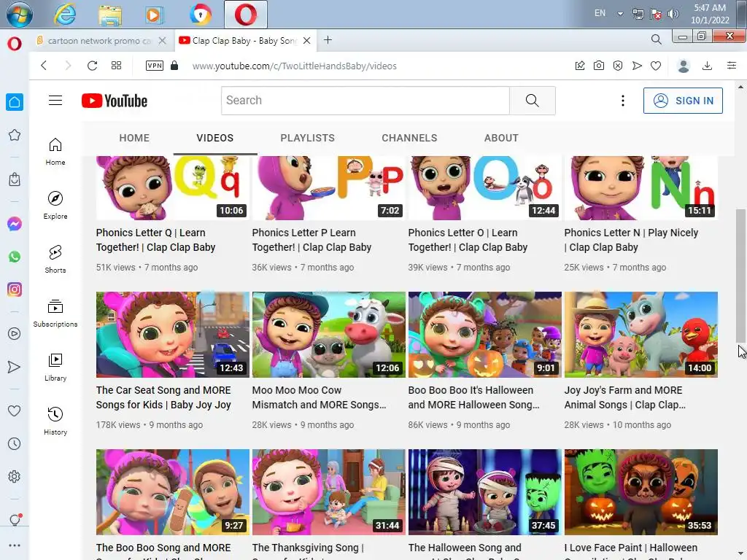This screenshot has height=560, width=747.
Task: Open Boo Boo Boo It's Halloween title
Action: tap(473, 397)
